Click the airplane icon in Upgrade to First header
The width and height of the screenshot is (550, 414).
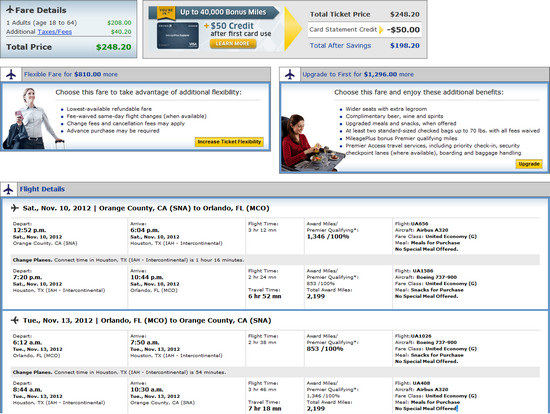point(290,74)
